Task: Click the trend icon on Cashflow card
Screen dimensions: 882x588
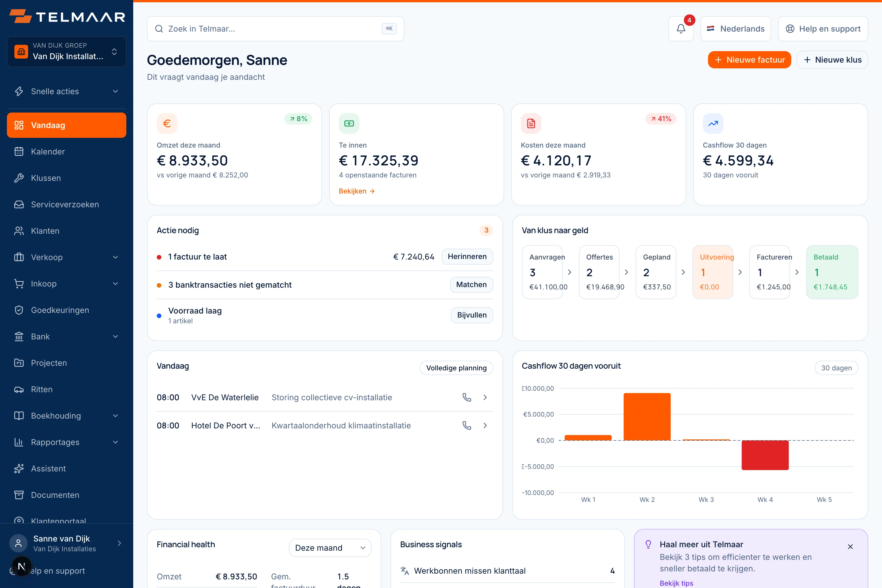Action: [713, 123]
